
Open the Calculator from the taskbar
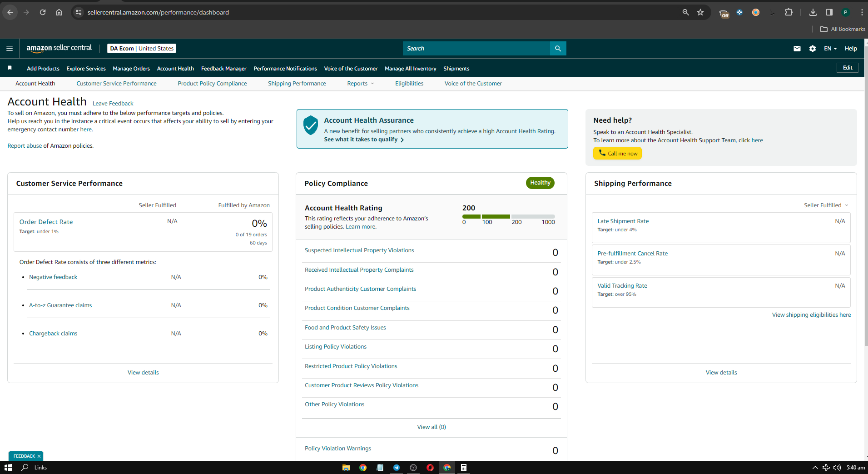464,468
